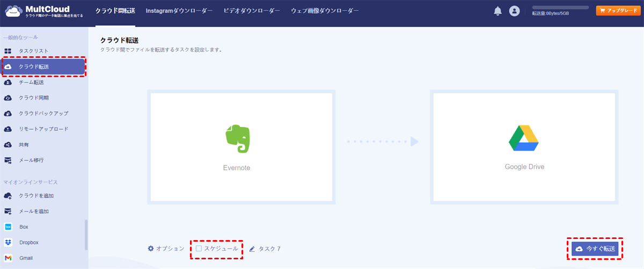Image resolution: width=644 pixels, height=269 pixels.
Task: Click the Gmail service icon
Action: click(x=8, y=258)
